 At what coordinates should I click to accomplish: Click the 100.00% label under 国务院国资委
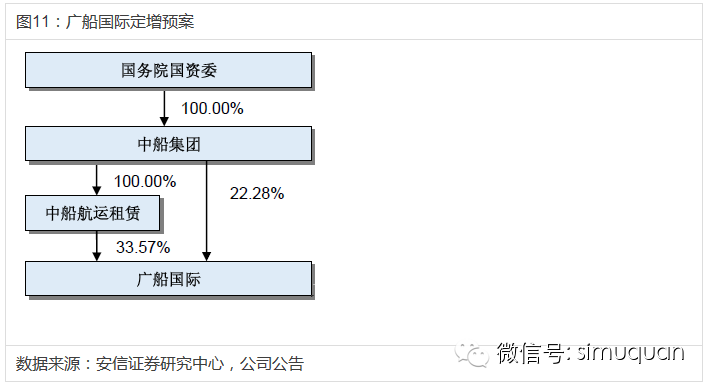(212, 108)
